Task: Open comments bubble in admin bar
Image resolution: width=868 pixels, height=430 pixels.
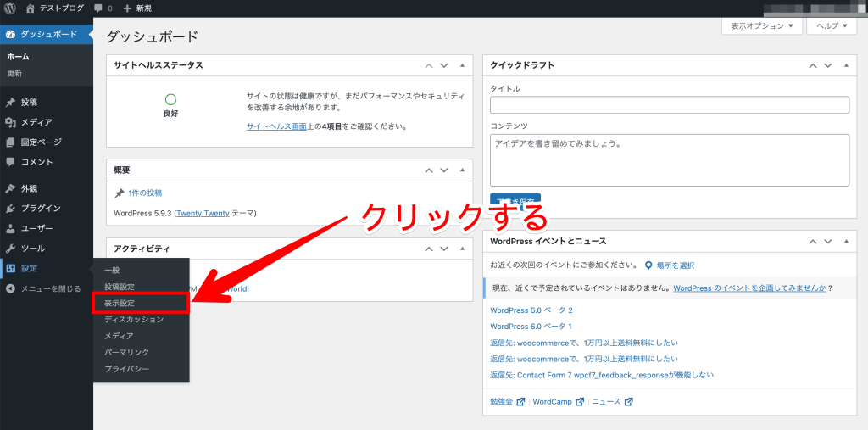Action: tap(98, 8)
